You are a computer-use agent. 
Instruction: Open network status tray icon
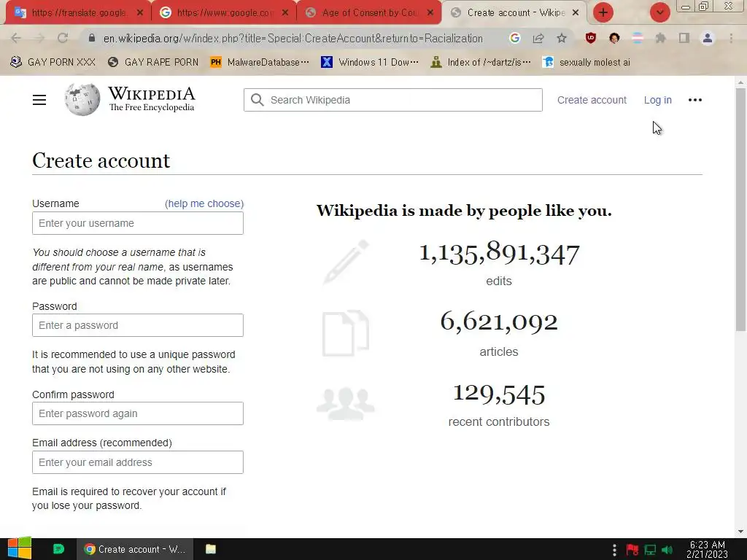650,550
